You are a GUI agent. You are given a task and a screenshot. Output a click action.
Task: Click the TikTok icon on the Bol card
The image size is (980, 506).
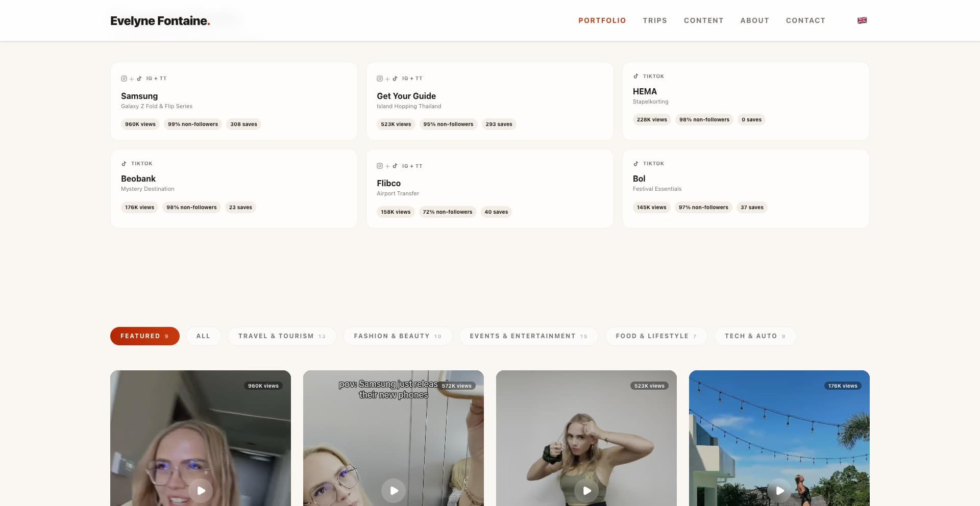(x=636, y=163)
